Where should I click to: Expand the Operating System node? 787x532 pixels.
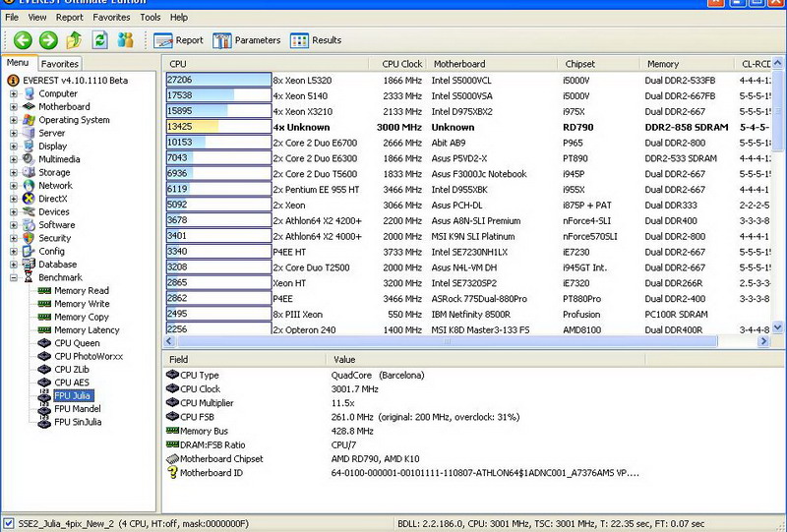click(x=14, y=120)
